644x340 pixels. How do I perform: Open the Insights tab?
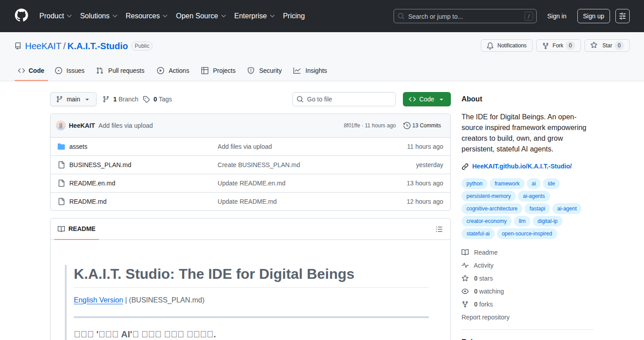coord(310,71)
